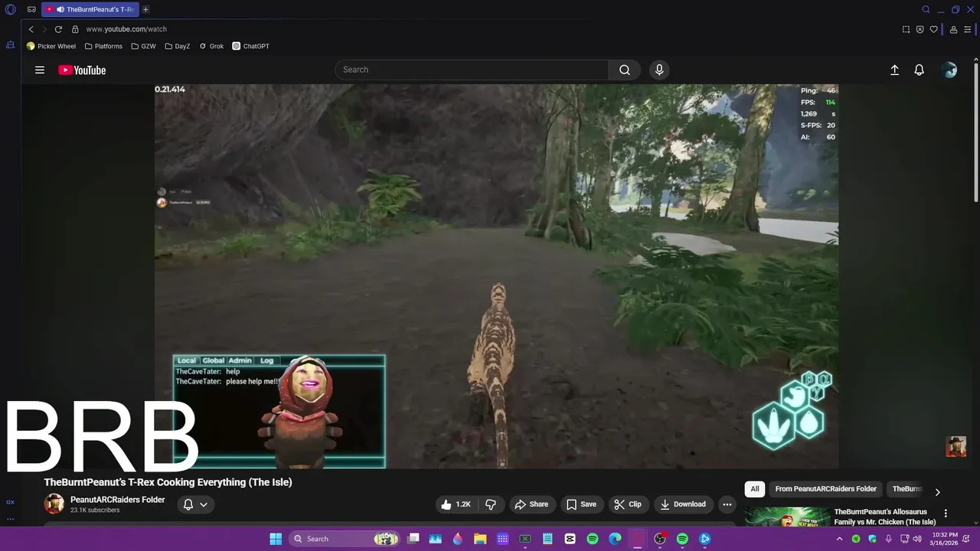The width and height of the screenshot is (980, 551).
Task: Focus the YouTube search input field
Action: click(x=472, y=70)
